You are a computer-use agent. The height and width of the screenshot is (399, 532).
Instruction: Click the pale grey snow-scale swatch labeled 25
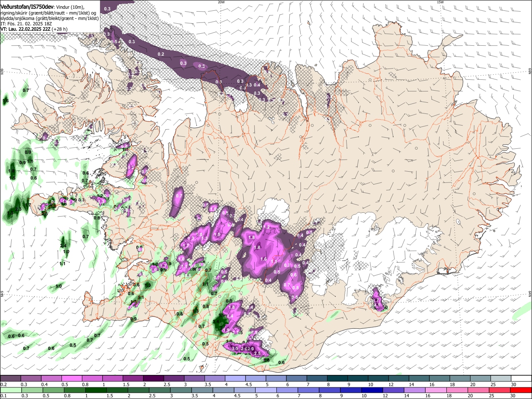(500, 378)
